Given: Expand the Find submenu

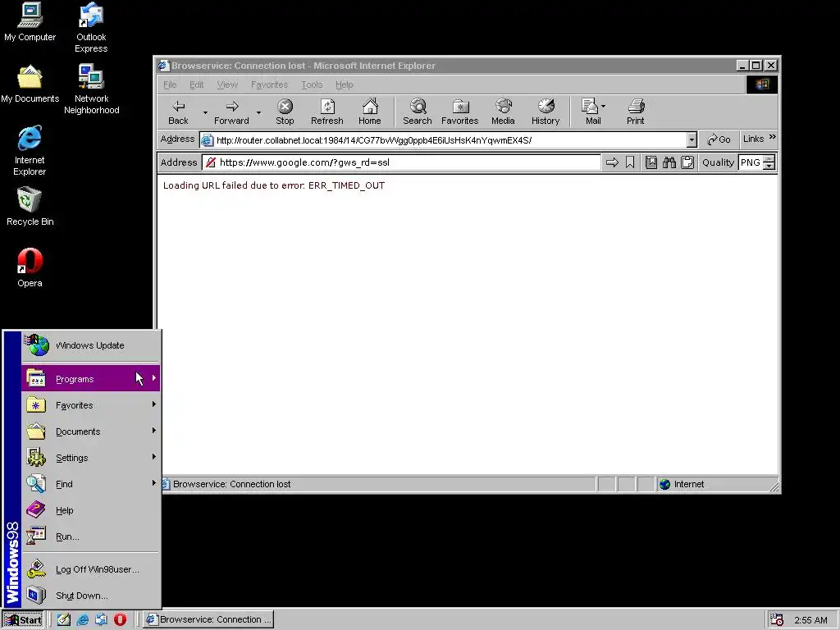Looking at the screenshot, I should (90, 484).
